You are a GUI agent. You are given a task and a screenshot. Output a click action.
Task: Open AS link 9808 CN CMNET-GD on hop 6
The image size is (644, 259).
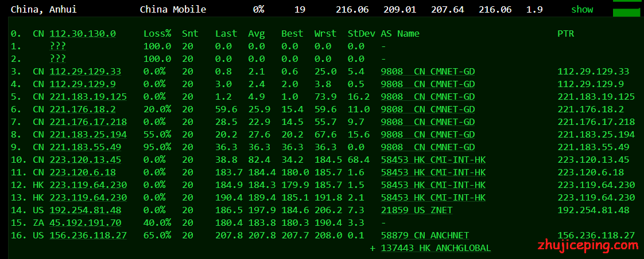click(x=428, y=109)
